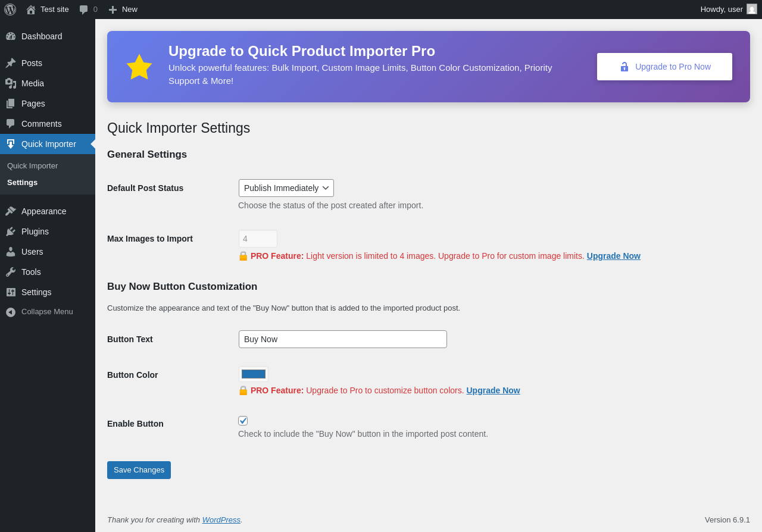
Task: Open the Default Post Status dropdown
Action: [286, 188]
